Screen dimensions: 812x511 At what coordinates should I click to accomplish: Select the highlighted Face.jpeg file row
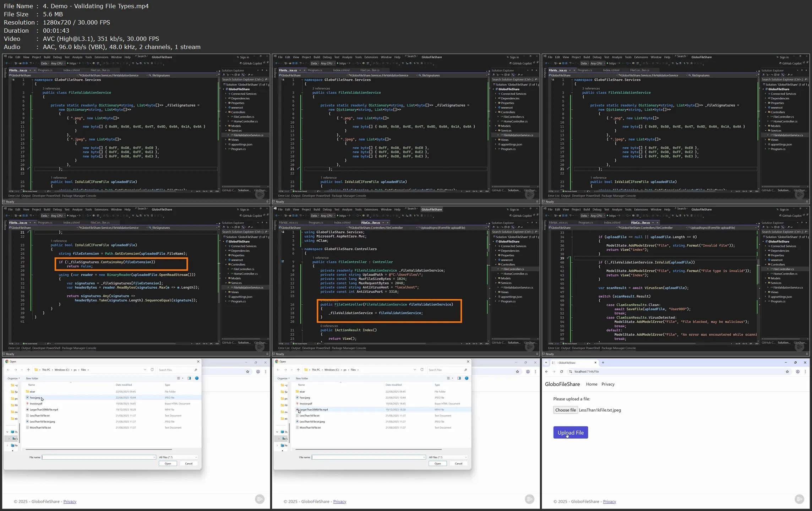(x=35, y=398)
